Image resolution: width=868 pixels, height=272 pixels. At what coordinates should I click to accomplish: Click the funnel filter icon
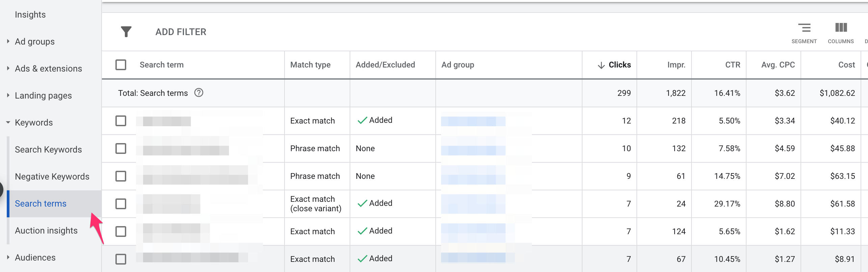point(126,32)
